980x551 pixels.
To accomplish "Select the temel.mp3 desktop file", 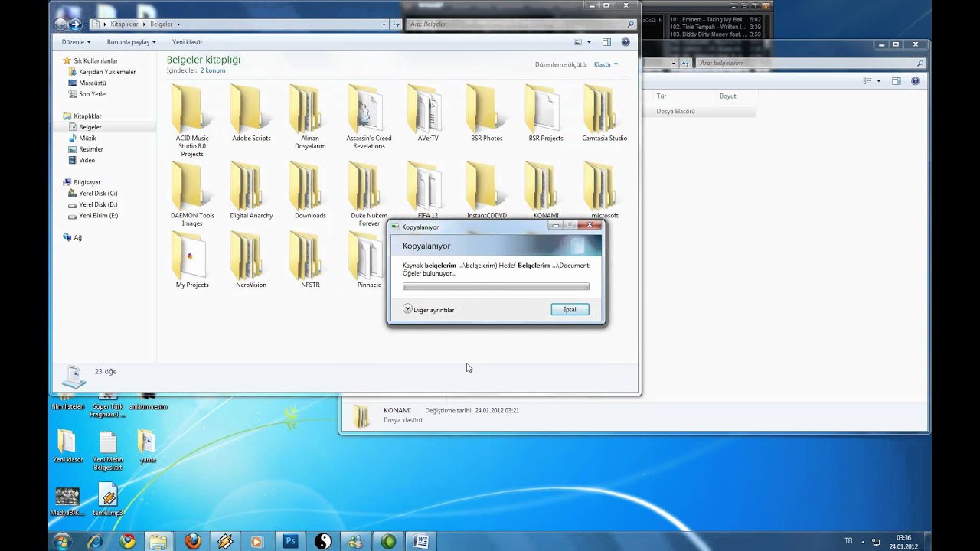I will click(108, 499).
